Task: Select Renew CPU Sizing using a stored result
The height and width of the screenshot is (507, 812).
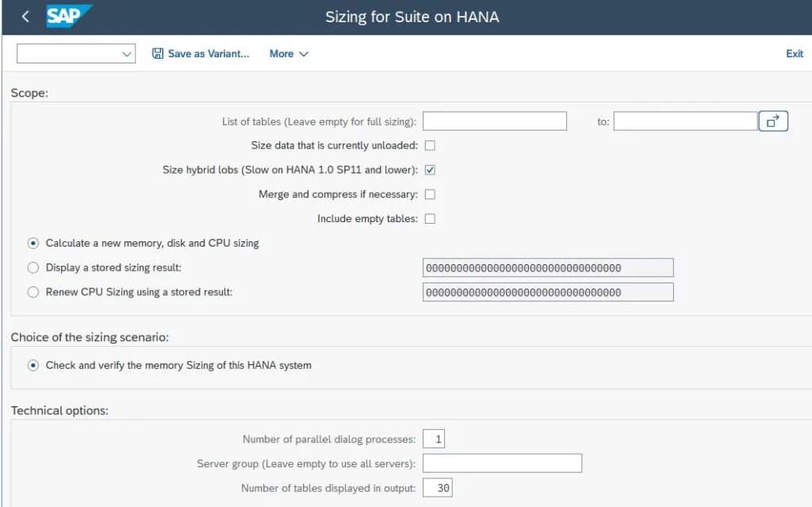Action: click(33, 292)
